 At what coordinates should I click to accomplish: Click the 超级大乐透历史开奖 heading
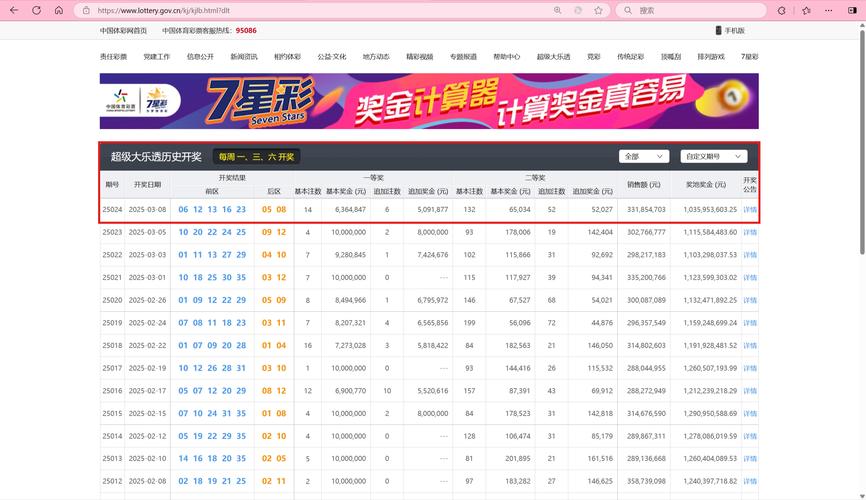(x=156, y=157)
